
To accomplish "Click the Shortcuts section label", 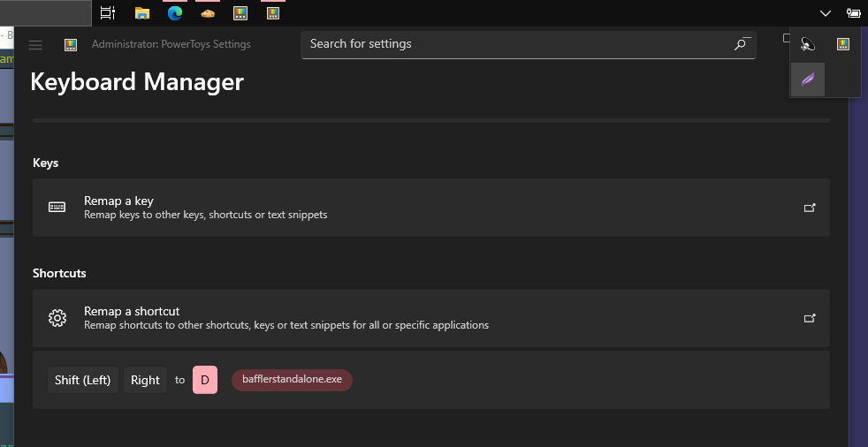I will tap(59, 273).
